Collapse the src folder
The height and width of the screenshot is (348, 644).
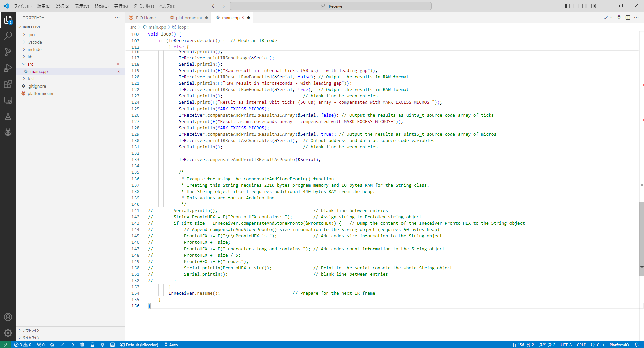[30, 64]
